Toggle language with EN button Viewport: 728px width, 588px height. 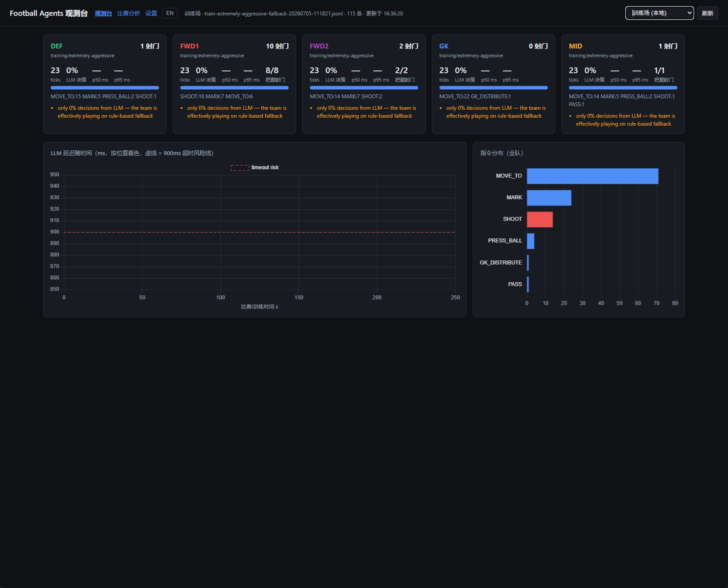(170, 13)
